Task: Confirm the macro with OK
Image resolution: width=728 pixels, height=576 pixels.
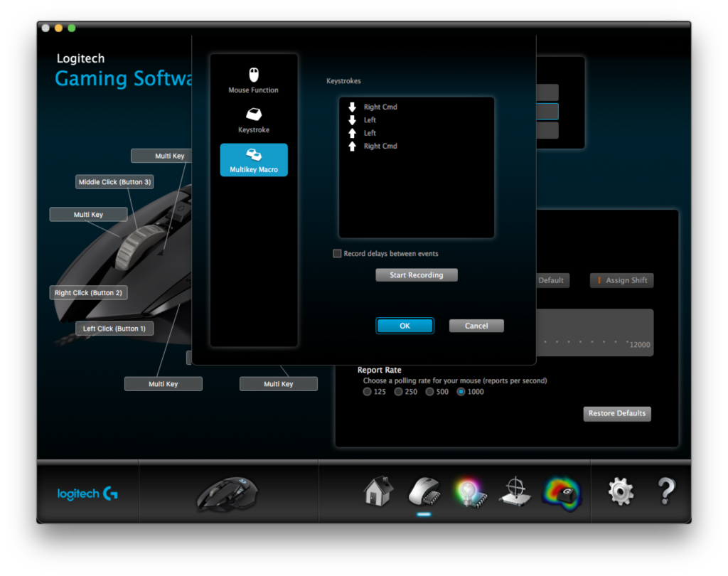Action: (405, 326)
